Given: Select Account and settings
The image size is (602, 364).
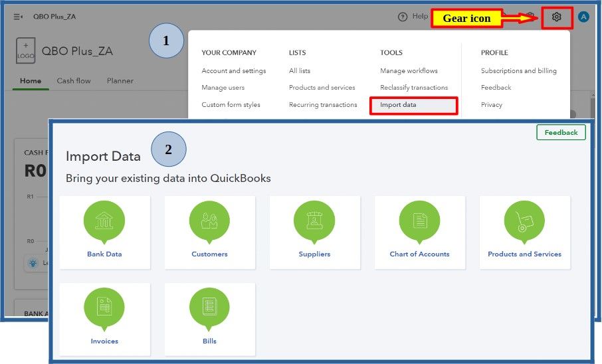Looking at the screenshot, I should (x=234, y=70).
